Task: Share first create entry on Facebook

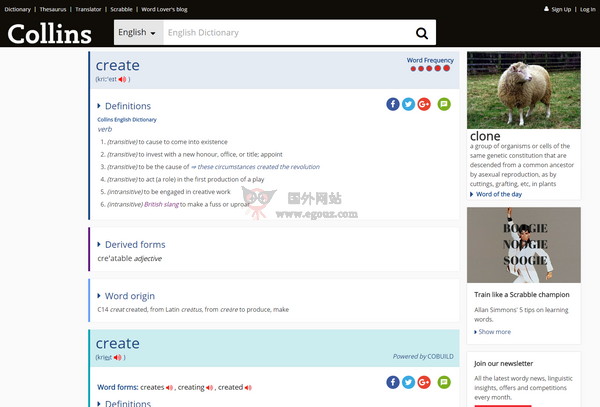Action: [x=393, y=104]
